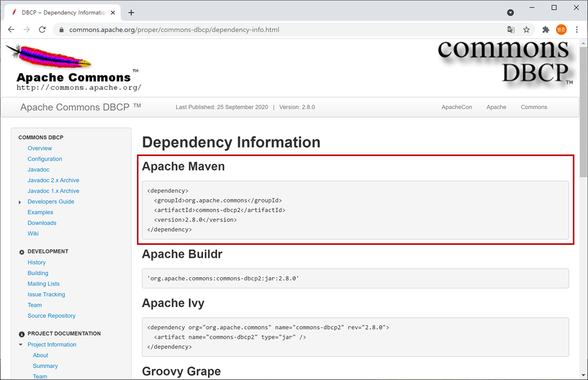Reload the page with the refresh icon
The width and height of the screenshot is (588, 380).
42,29
